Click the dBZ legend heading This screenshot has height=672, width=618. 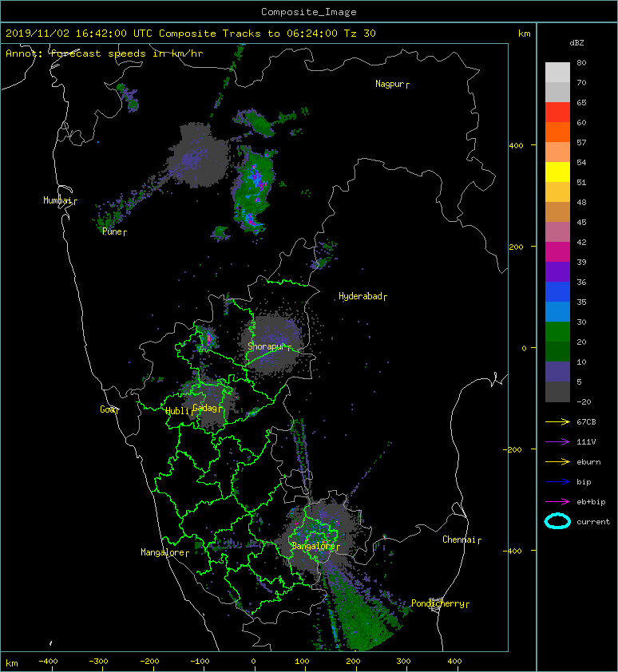point(576,43)
